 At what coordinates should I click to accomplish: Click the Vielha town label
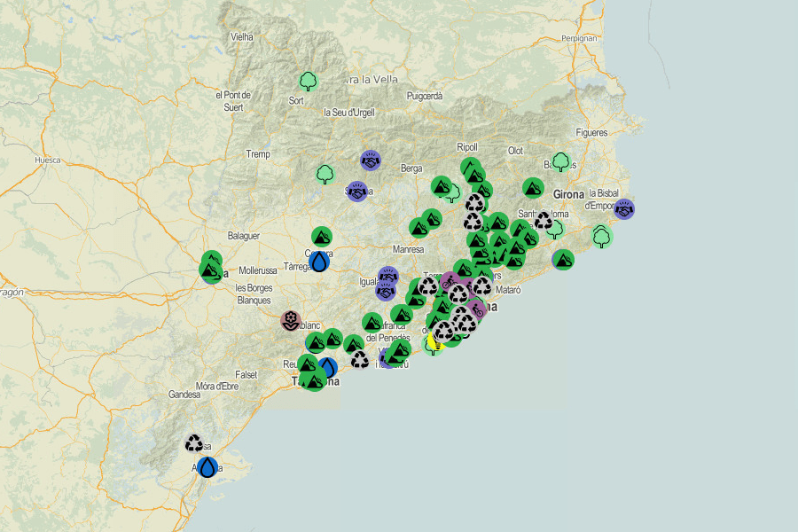point(242,37)
